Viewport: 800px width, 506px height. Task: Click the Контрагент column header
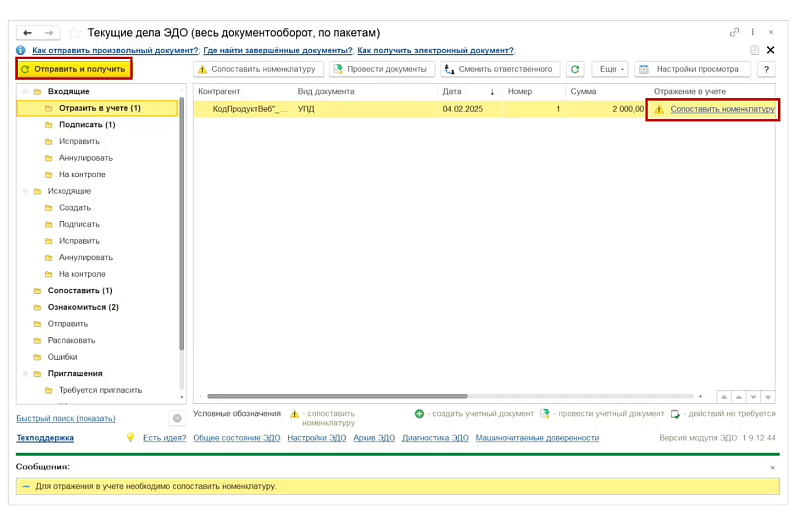tap(243, 92)
